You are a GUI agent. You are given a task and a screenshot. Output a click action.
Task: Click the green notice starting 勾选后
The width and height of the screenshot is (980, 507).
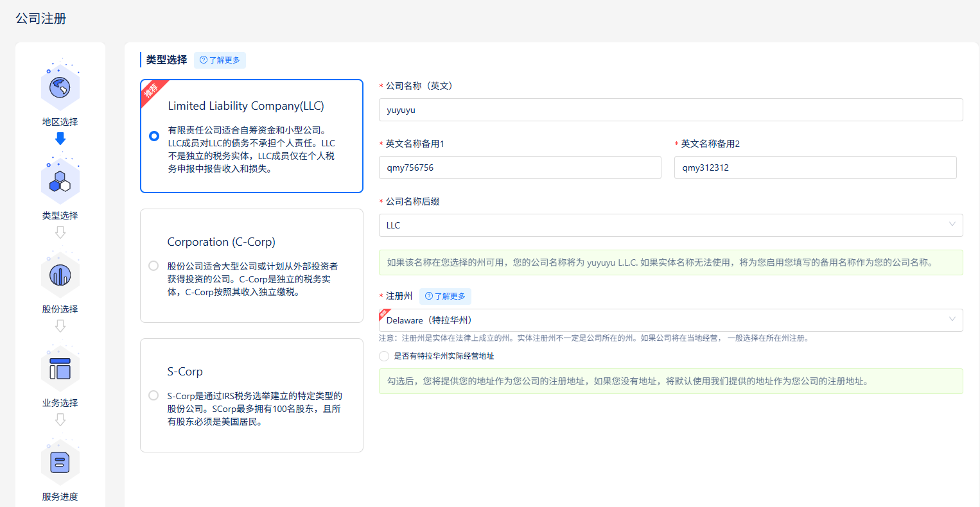point(671,381)
